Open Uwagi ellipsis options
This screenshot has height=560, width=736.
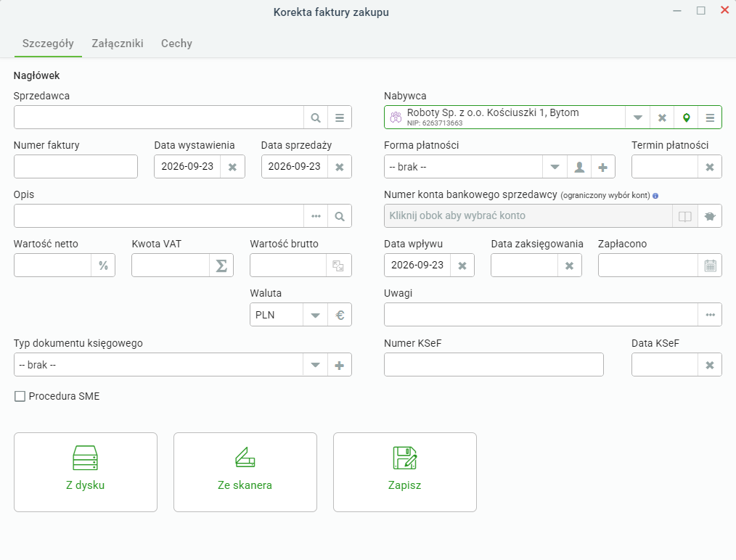coord(710,315)
